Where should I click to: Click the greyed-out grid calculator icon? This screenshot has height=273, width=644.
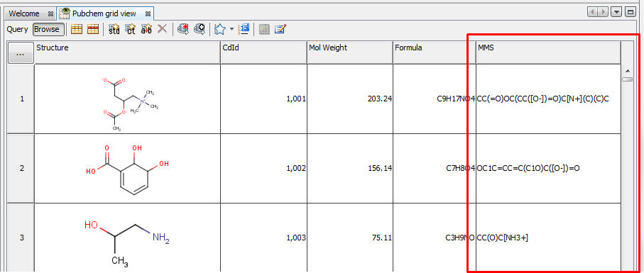[x=264, y=29]
